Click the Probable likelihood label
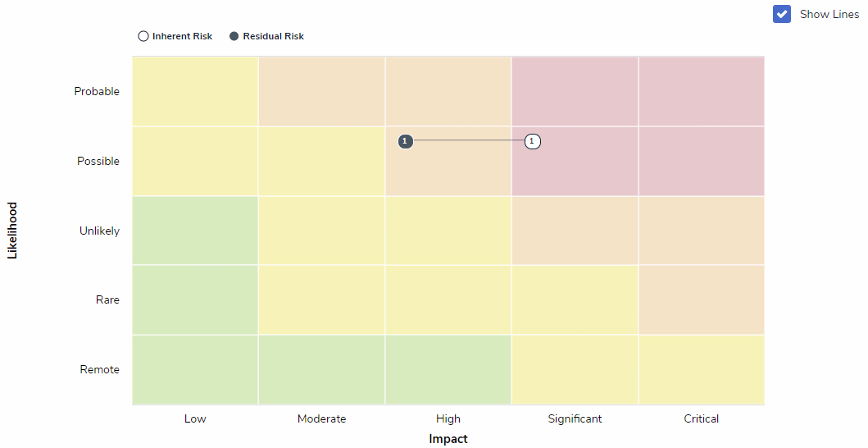The image size is (868, 448). 97,91
